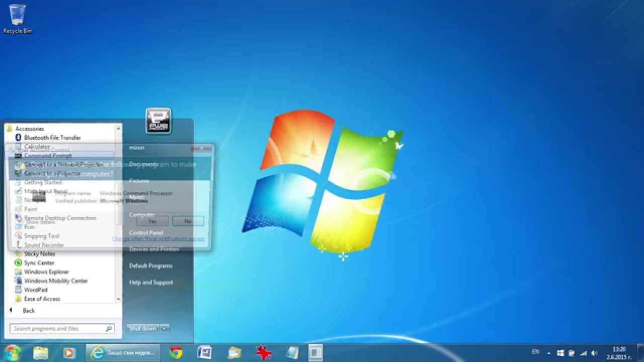
Task: Launch Windows Media Player from the taskbar
Action: tap(68, 352)
